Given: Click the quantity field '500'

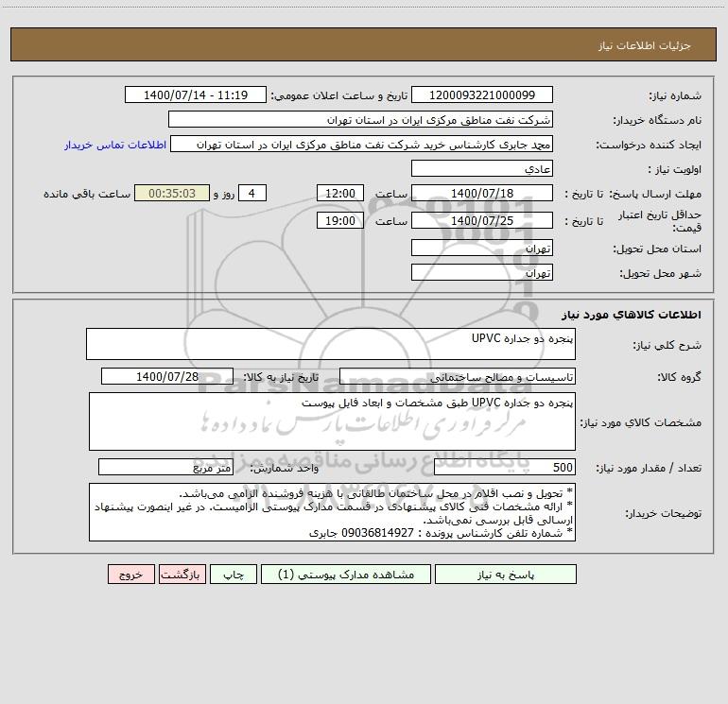Looking at the screenshot, I should click(505, 467).
